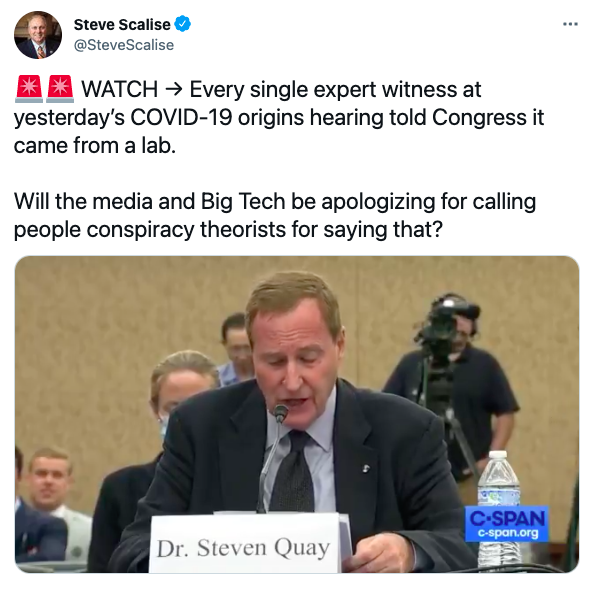Click the first red siren emoji
Viewport: 595px width, 591px height.
pyautogui.click(x=29, y=89)
